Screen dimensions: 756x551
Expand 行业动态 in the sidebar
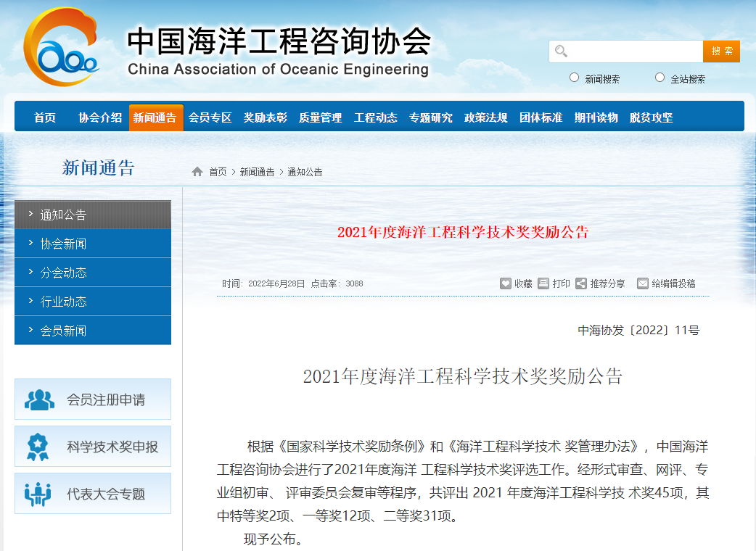pos(93,302)
